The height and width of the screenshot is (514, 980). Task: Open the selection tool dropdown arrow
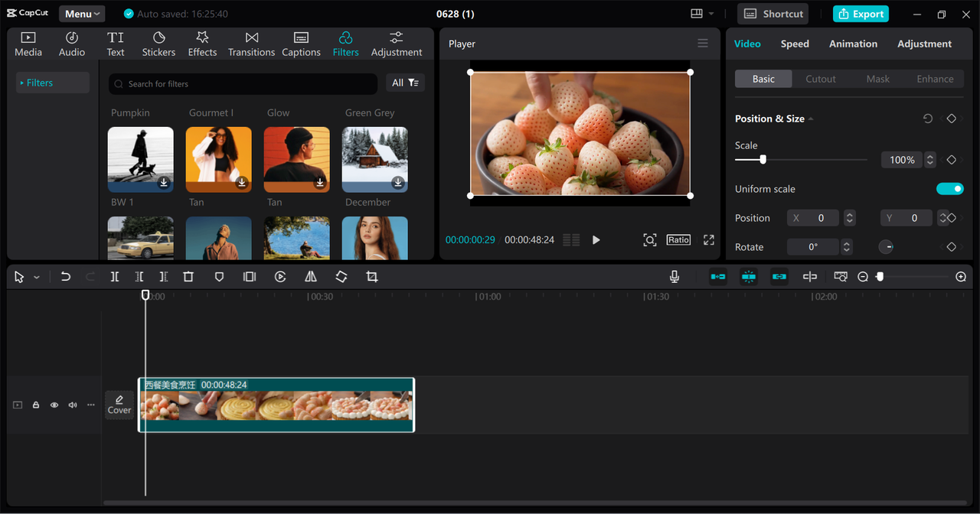37,277
